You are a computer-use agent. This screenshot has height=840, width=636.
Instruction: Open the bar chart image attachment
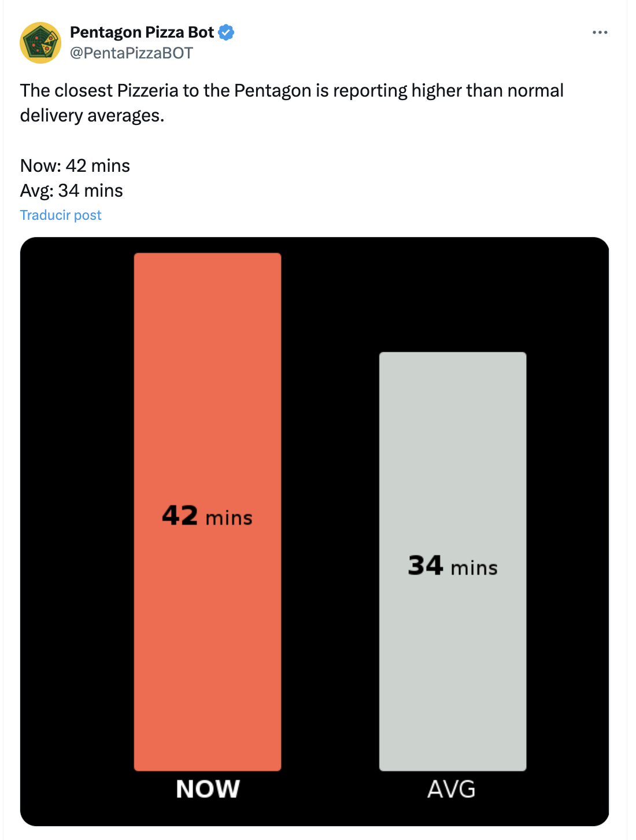coord(315,531)
